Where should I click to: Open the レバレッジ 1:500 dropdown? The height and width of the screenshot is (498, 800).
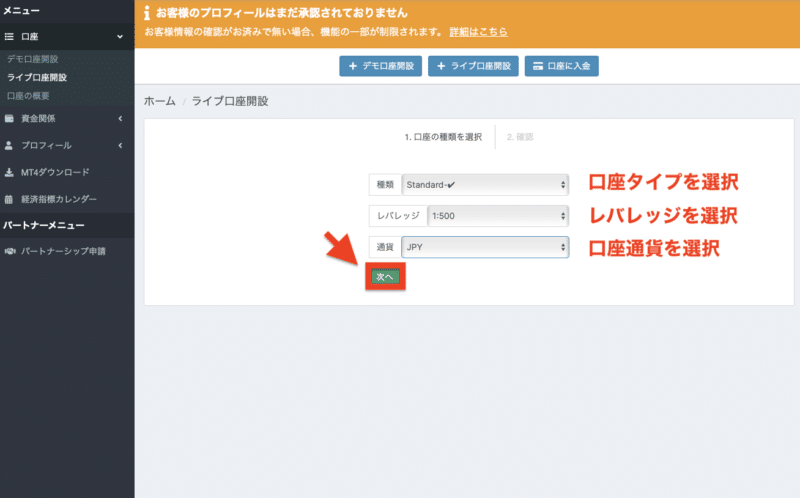click(498, 216)
